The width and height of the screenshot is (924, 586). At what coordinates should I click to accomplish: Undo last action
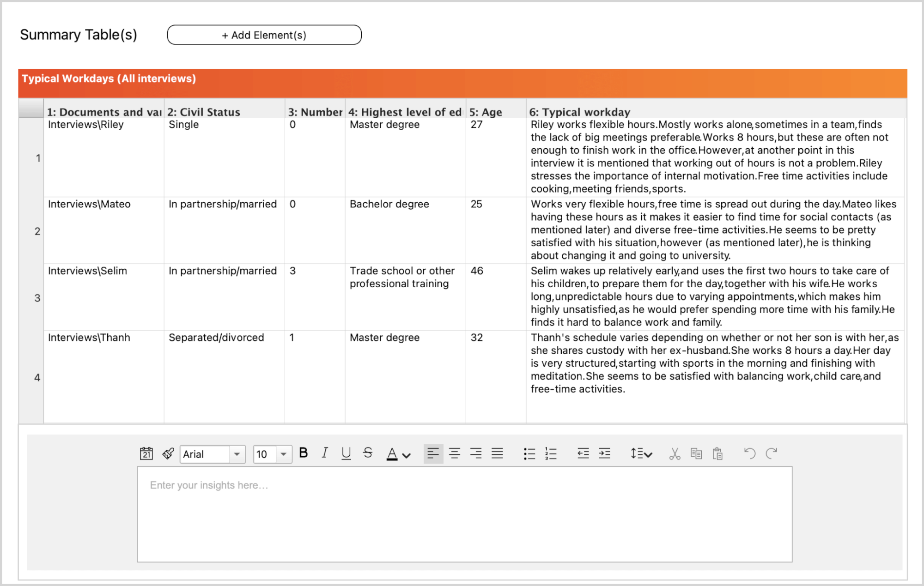pyautogui.click(x=750, y=453)
